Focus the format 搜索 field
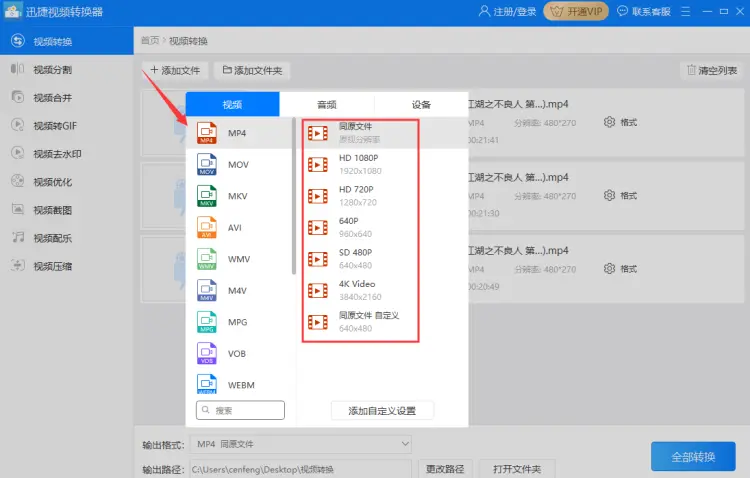750x478 pixels. [x=240, y=410]
